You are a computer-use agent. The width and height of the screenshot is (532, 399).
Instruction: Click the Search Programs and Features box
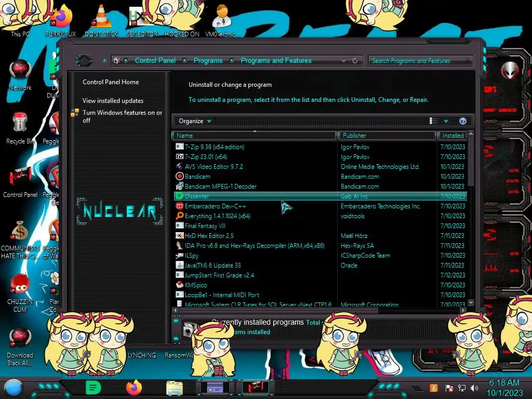tap(420, 61)
